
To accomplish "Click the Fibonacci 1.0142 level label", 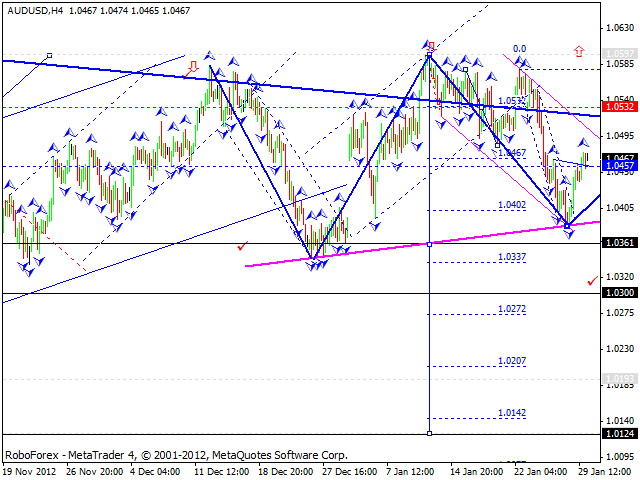I will (x=512, y=413).
